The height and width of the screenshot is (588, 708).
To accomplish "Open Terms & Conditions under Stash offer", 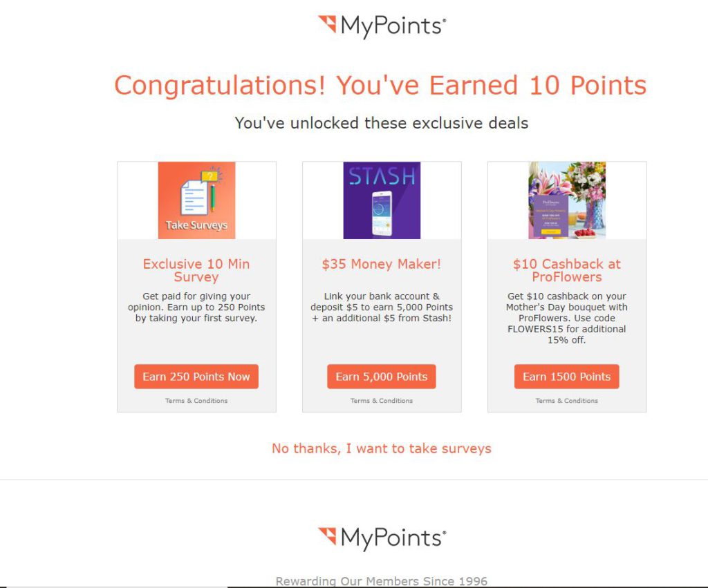I will pos(381,401).
